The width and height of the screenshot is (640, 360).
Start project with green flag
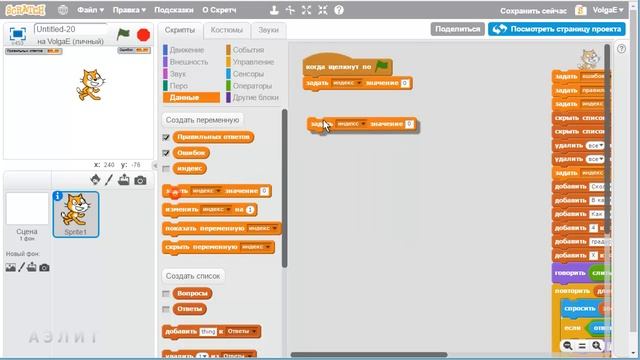(x=123, y=34)
